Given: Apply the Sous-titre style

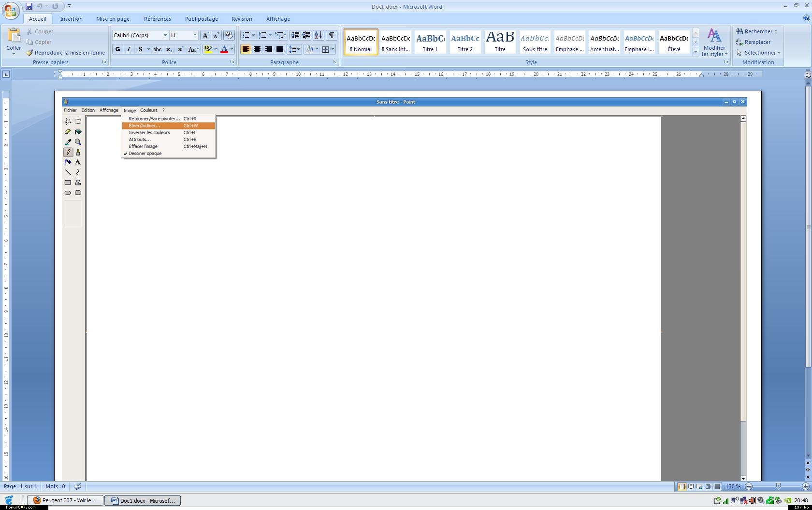Looking at the screenshot, I should tap(535, 42).
